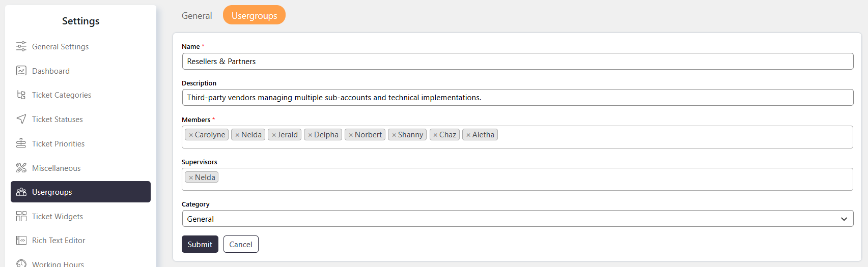The height and width of the screenshot is (267, 868).
Task: Remove Chaz from Members
Action: click(435, 135)
